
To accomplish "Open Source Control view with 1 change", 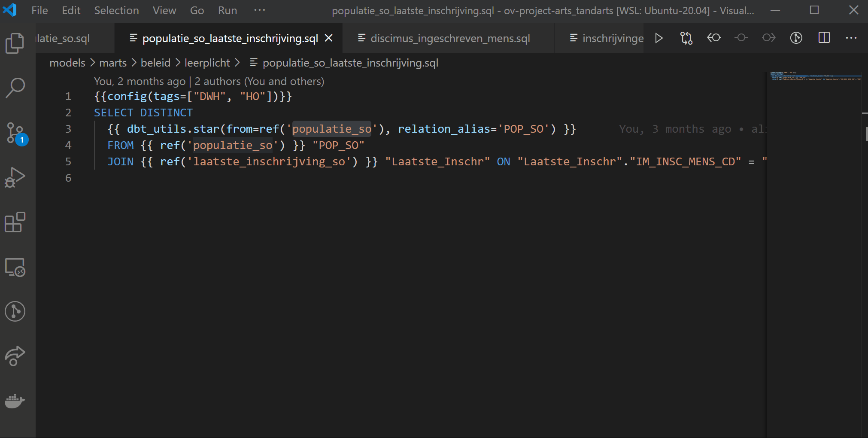I will (x=16, y=134).
